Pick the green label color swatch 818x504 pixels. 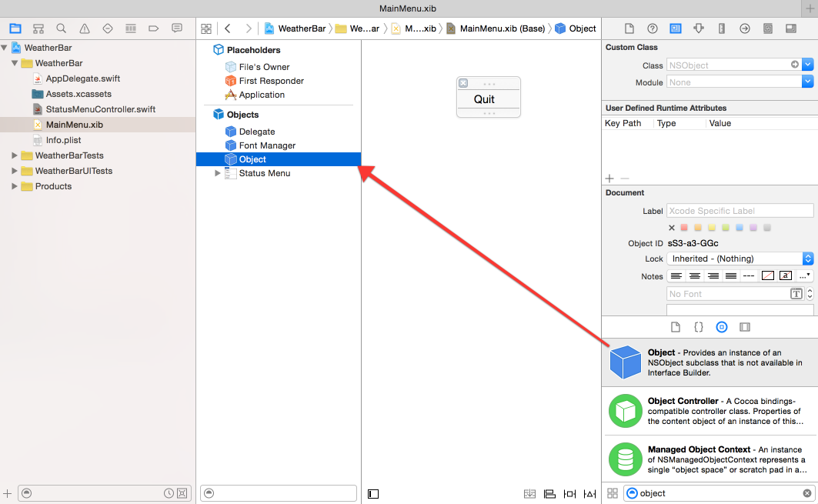725,228
